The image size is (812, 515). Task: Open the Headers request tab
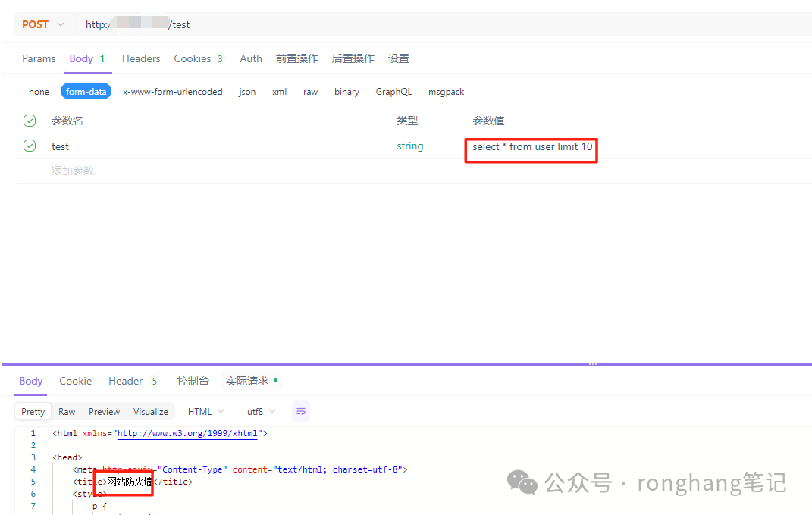[x=141, y=58]
